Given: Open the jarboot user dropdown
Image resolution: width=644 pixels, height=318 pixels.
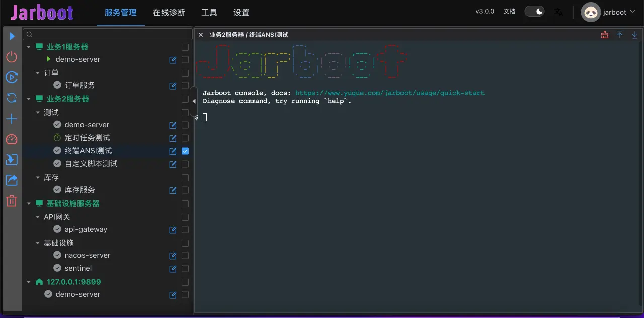Looking at the screenshot, I should [609, 12].
